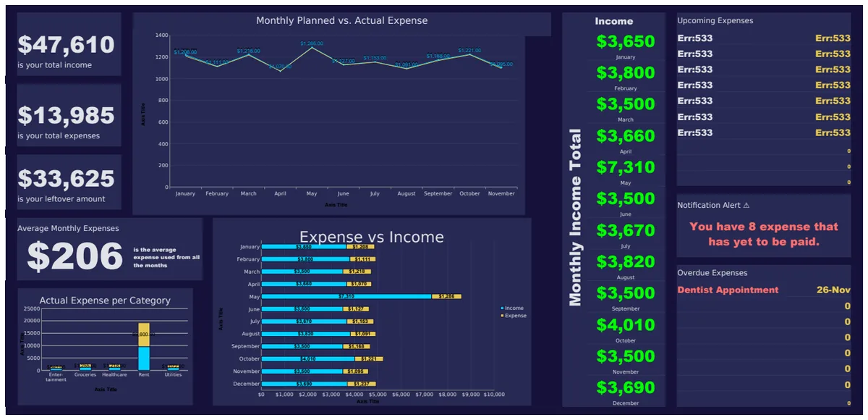This screenshot has height=420, width=868.
Task: Click the 'Groceries' category label
Action: [x=85, y=374]
